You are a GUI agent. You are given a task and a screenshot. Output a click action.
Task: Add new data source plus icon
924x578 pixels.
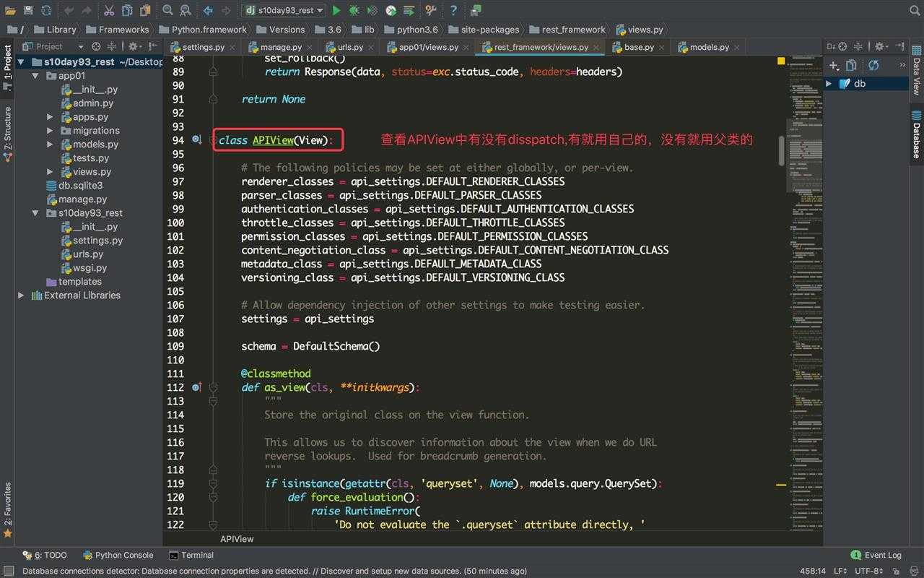point(834,65)
